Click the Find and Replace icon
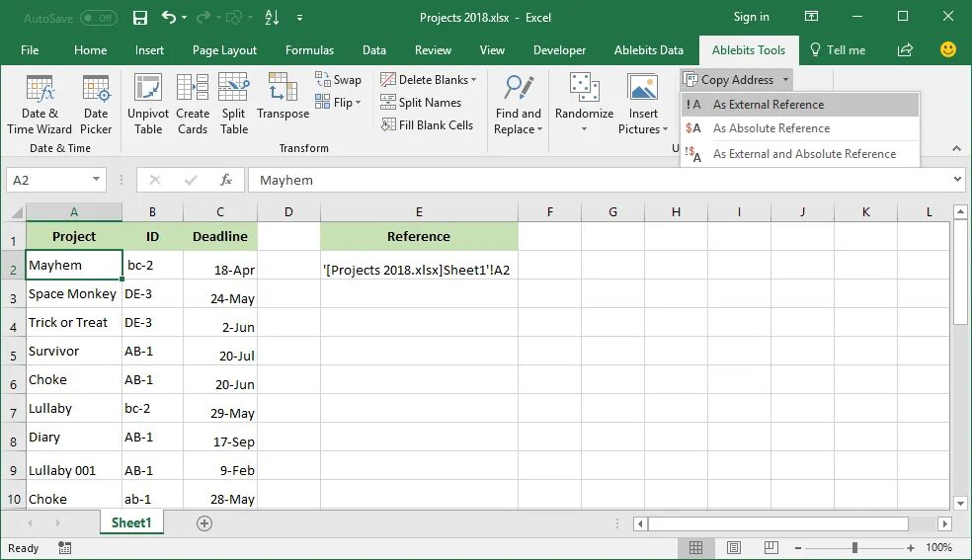 (519, 87)
